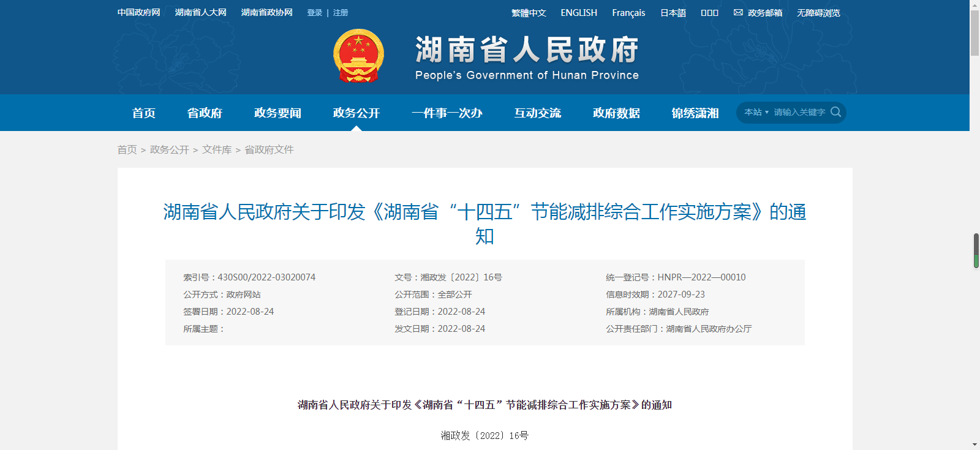The image size is (980, 450).
Task: Open the 无障碍浏览 accessibility link
Action: click(818, 13)
